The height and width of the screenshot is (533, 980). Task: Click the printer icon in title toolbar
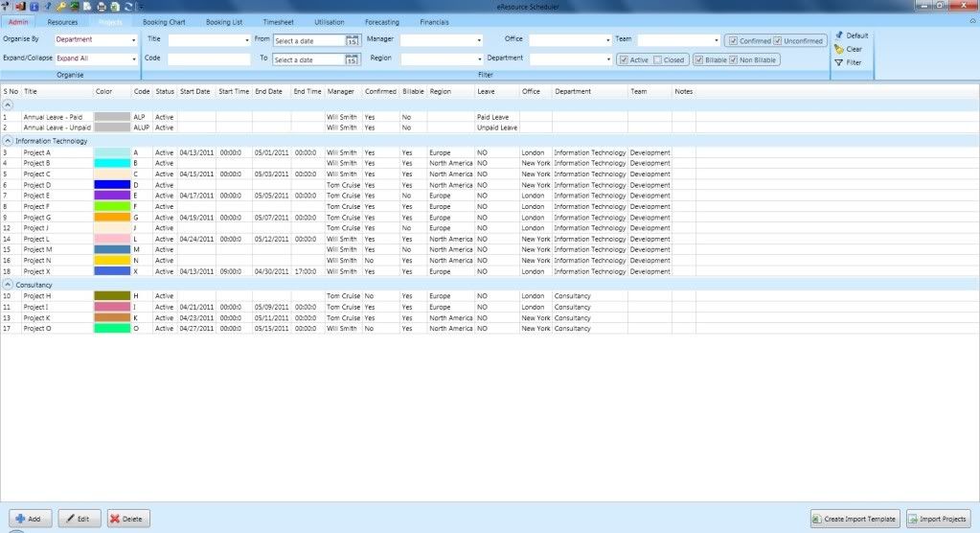pos(102,7)
